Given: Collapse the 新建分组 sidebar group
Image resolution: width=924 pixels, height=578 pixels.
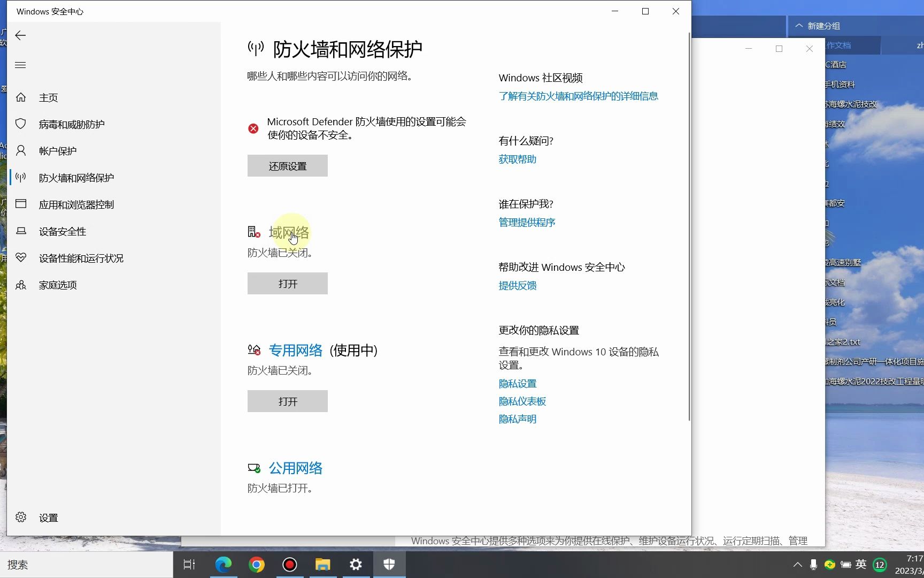Looking at the screenshot, I should 798,25.
